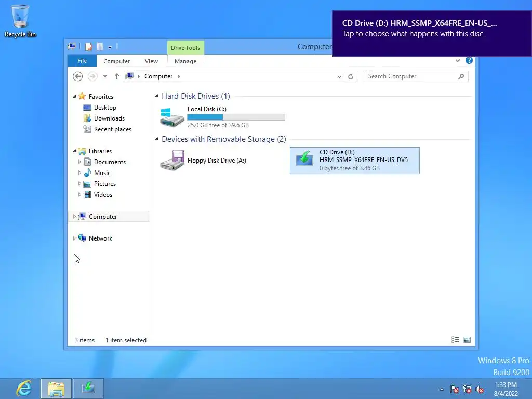The image size is (532, 399).
Task: Open the Manage ribbon tab
Action: (x=185, y=61)
